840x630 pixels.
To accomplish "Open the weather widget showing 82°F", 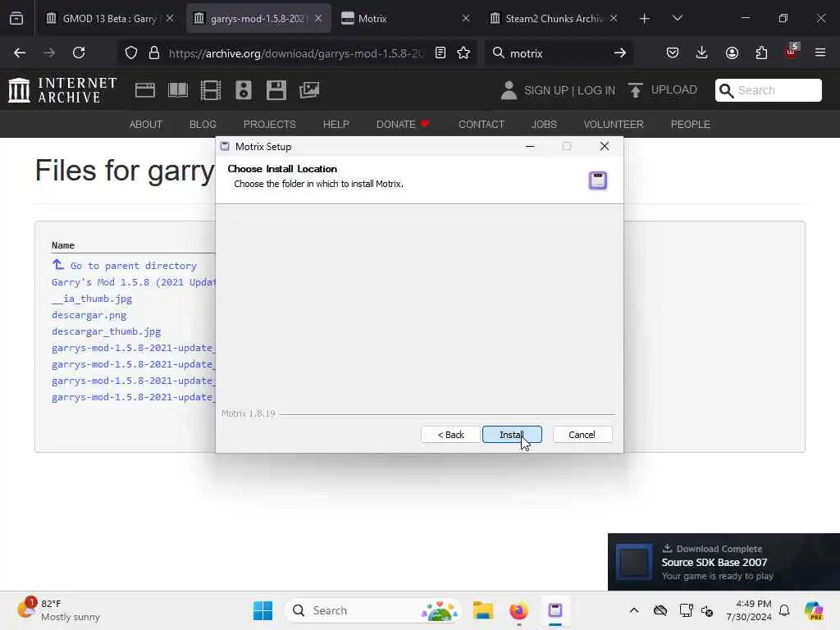I will (x=58, y=610).
